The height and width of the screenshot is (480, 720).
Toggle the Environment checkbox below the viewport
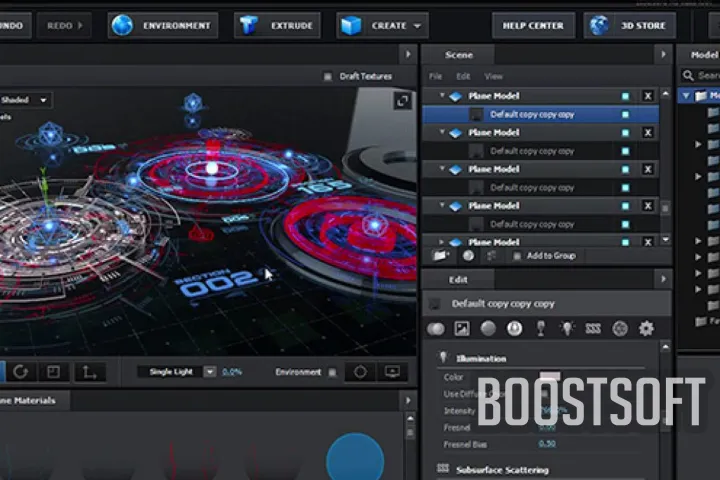(332, 373)
